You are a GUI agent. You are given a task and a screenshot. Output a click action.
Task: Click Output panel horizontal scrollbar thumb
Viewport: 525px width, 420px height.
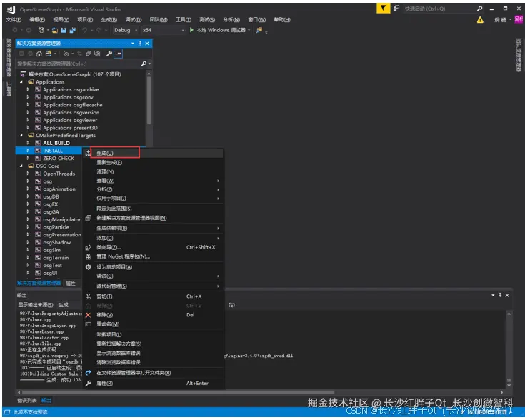coord(178,393)
